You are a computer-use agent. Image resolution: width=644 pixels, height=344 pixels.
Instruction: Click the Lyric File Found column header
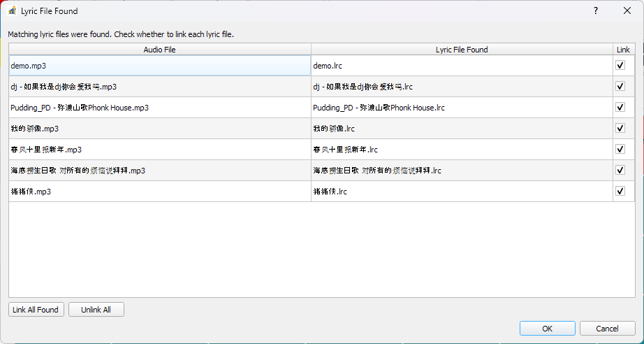(x=462, y=50)
